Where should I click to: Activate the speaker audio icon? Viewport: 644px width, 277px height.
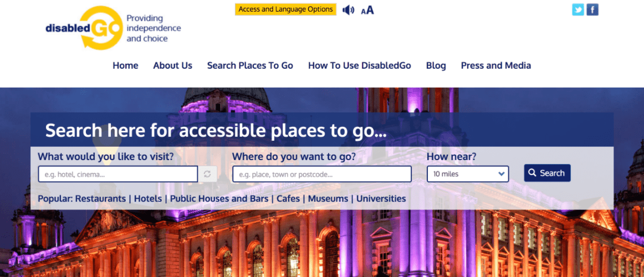[x=348, y=10]
